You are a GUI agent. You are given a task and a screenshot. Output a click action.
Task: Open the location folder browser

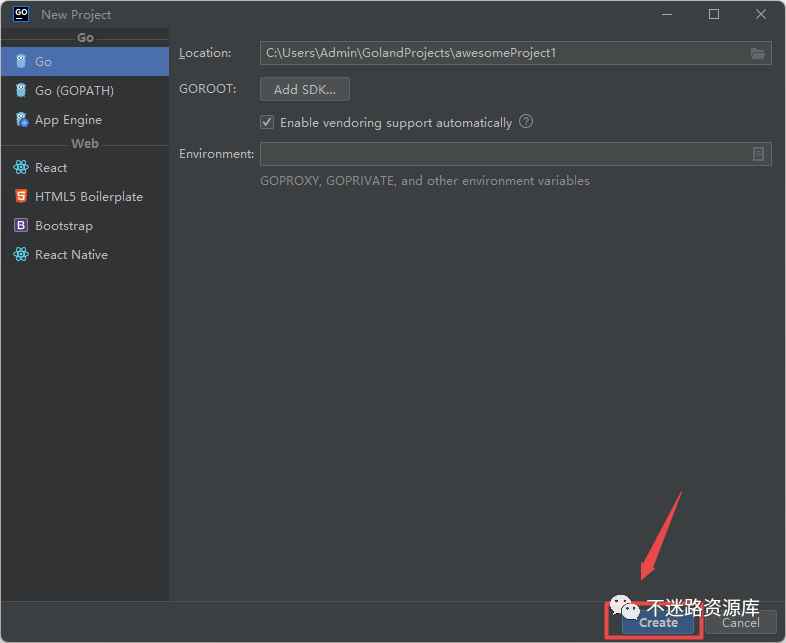click(757, 53)
